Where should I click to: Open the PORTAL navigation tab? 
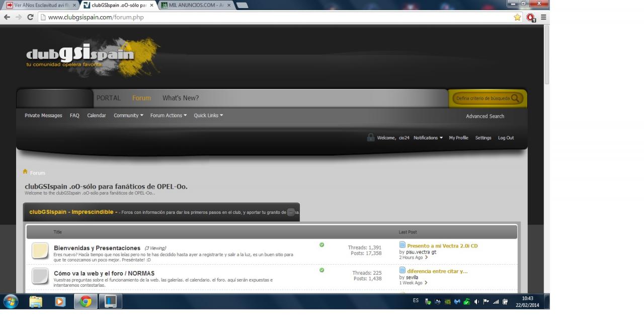pyautogui.click(x=109, y=98)
